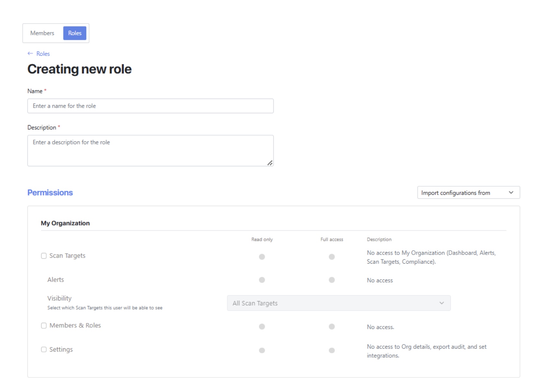Switch to the Members tab

tap(42, 33)
